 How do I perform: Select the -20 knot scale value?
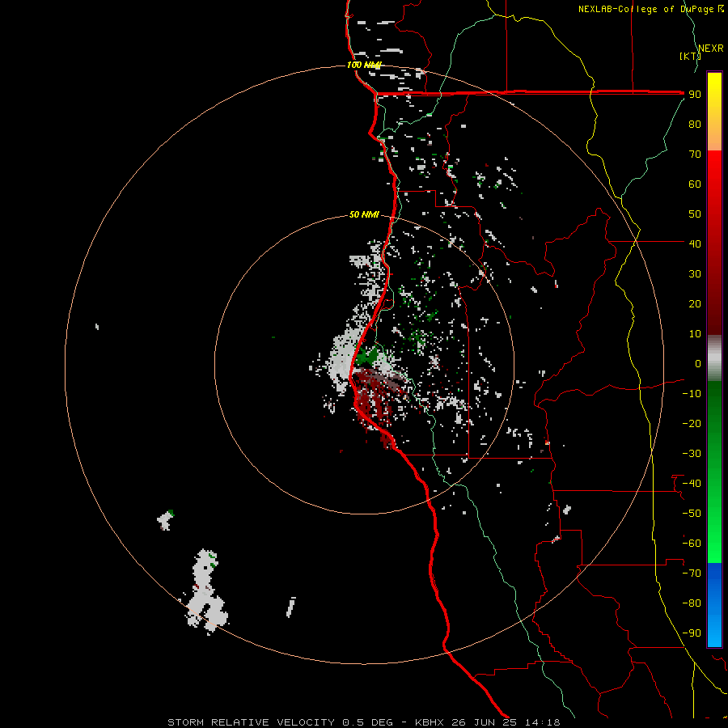click(x=692, y=423)
